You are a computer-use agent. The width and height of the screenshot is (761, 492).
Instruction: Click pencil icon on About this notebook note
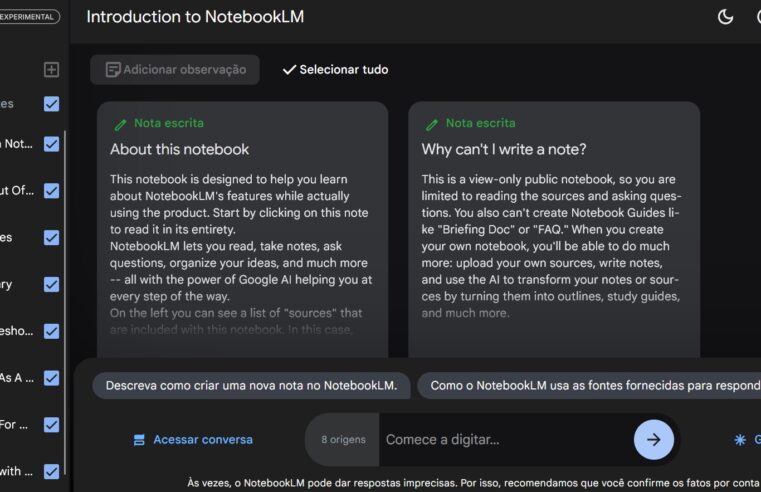pos(120,125)
